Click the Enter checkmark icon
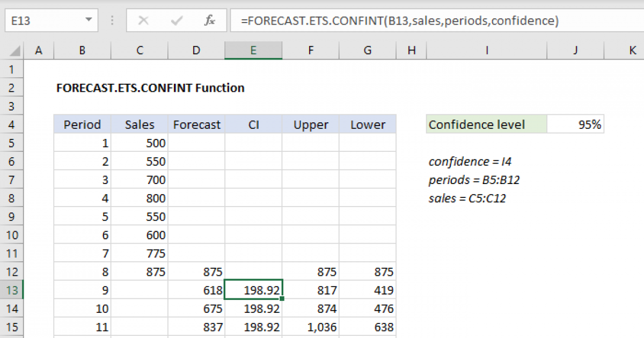The height and width of the screenshot is (338, 644). (176, 20)
